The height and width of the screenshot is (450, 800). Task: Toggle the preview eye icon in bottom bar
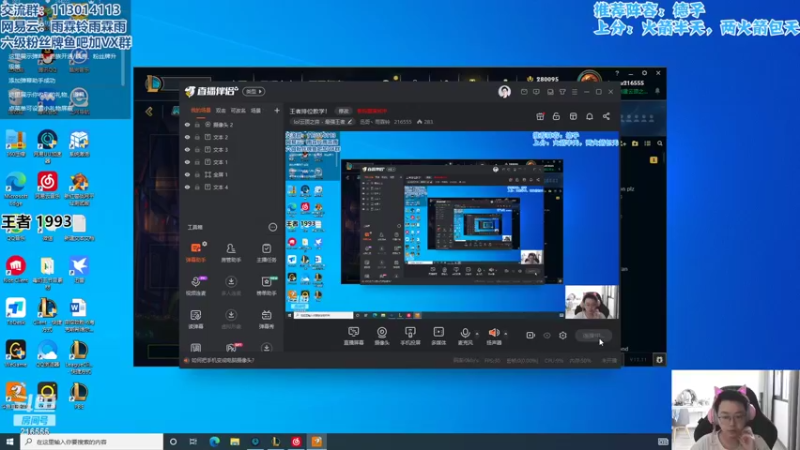click(x=547, y=335)
